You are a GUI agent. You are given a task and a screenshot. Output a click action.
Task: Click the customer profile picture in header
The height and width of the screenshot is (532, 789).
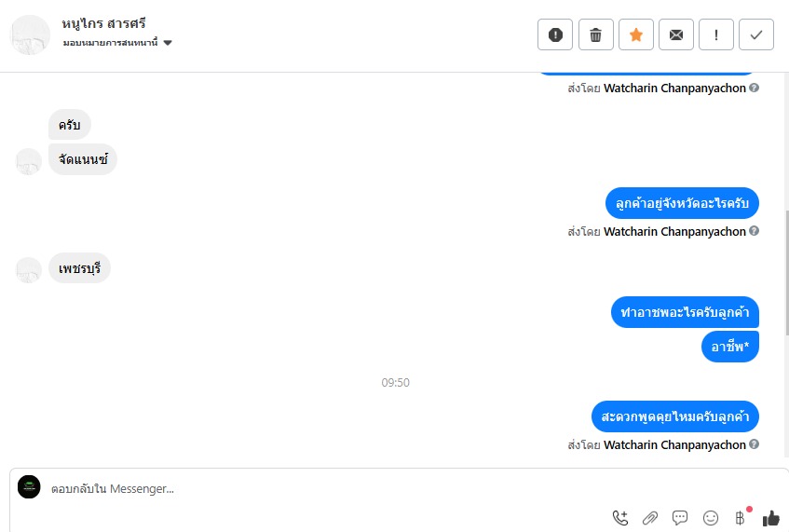[30, 34]
